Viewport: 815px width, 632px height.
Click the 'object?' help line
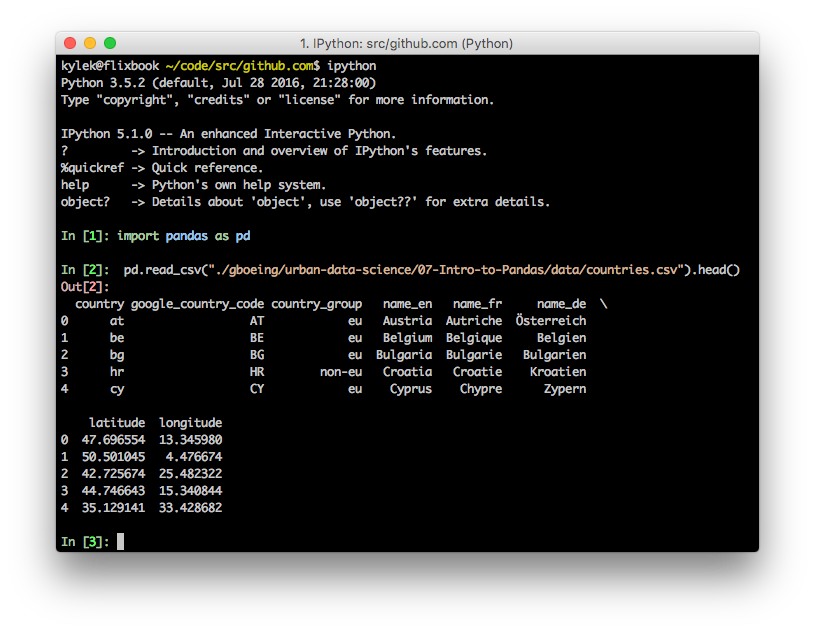pos(305,202)
